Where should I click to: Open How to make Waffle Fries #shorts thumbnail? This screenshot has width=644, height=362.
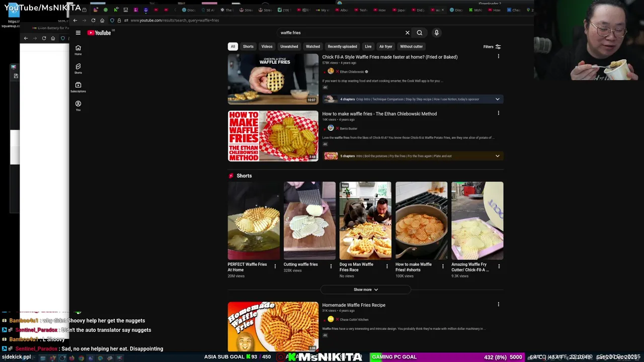point(421,221)
